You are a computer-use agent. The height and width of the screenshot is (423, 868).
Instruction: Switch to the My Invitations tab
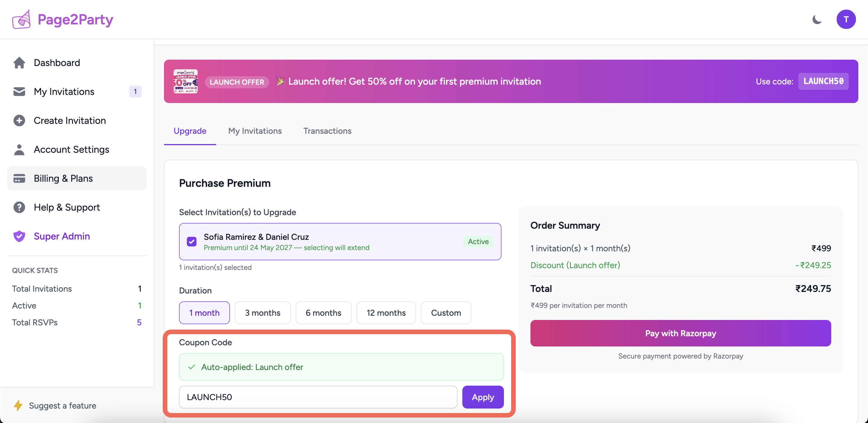255,131
